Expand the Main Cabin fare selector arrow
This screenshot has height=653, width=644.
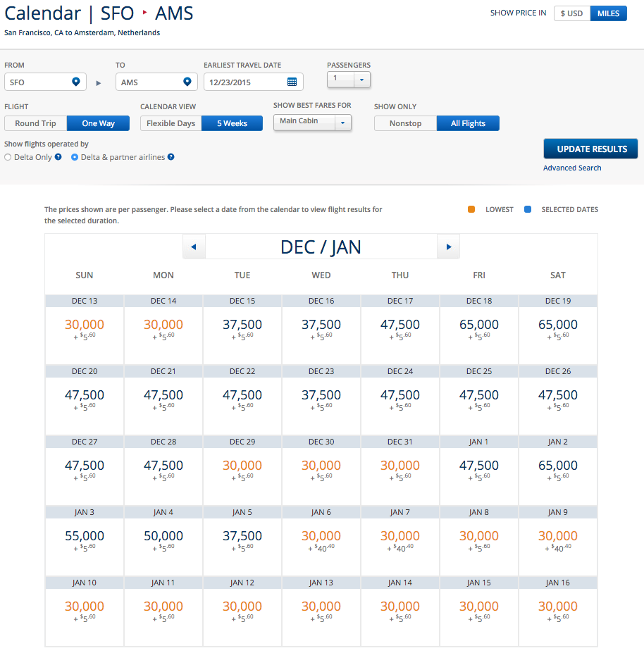[343, 123]
